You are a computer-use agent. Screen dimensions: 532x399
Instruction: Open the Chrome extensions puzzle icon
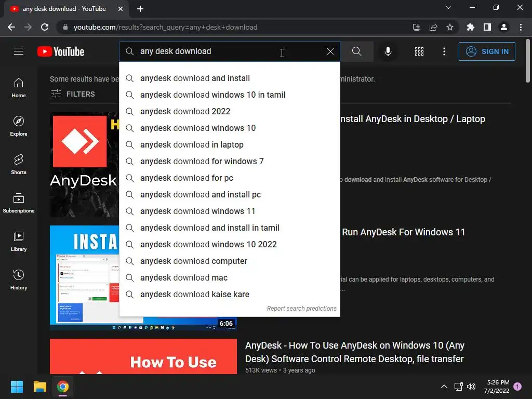pos(470,27)
